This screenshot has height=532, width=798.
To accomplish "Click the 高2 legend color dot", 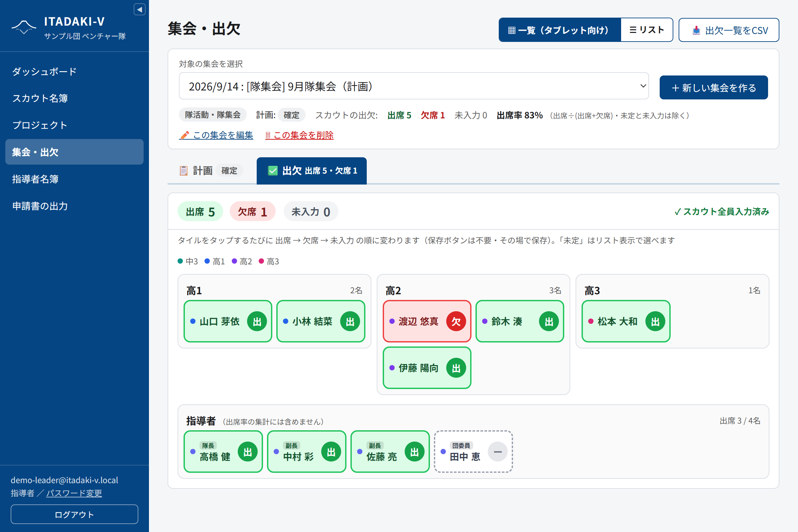I will click(234, 261).
